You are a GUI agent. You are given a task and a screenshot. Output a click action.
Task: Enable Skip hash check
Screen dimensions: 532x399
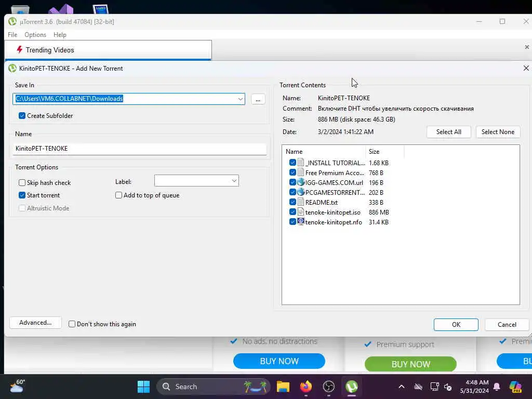pos(22,182)
